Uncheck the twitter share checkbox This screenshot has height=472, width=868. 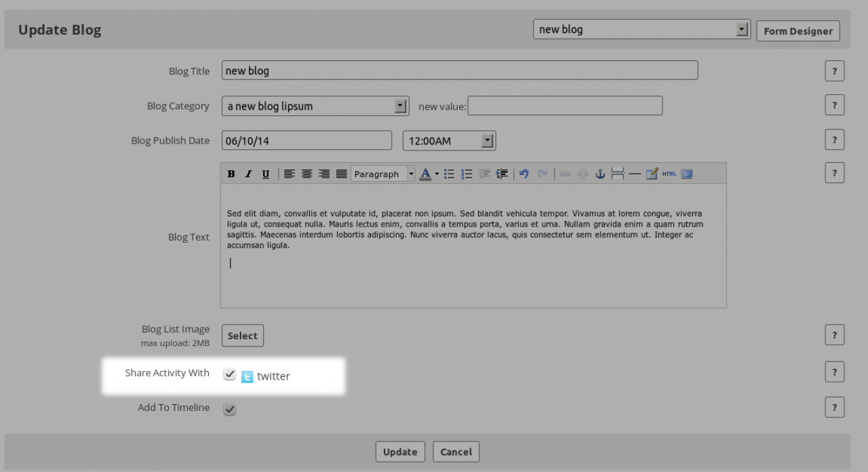pos(230,374)
